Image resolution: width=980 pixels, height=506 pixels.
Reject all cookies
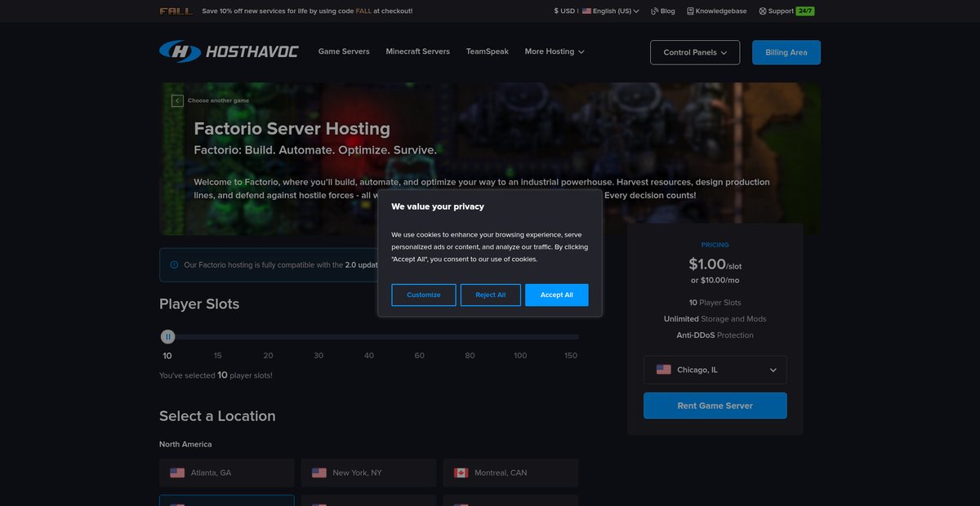[x=491, y=295]
